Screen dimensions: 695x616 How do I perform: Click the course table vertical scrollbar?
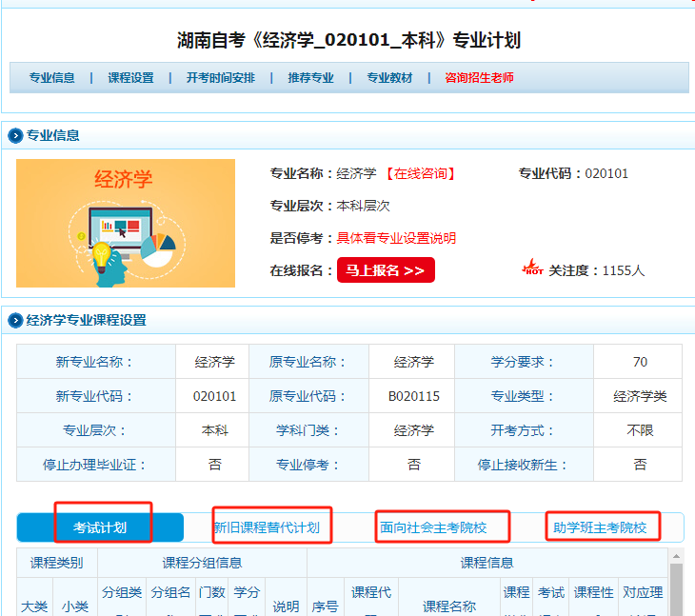(676, 589)
